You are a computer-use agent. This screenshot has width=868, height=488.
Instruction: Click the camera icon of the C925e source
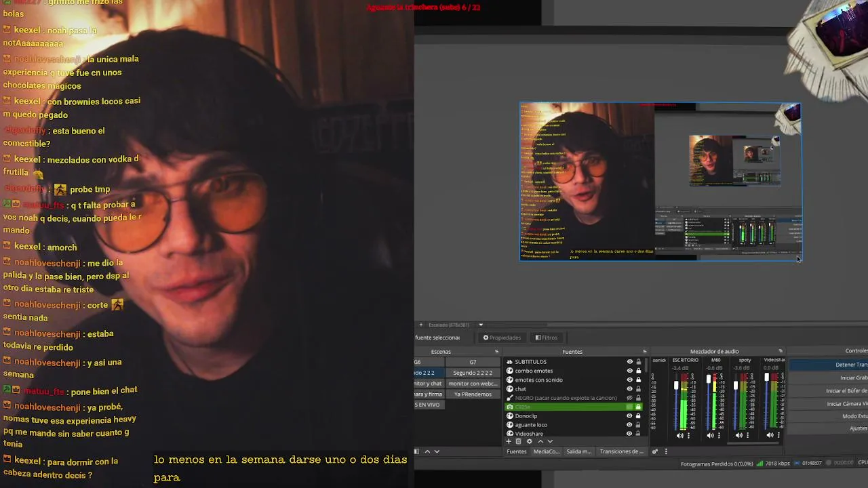click(510, 407)
